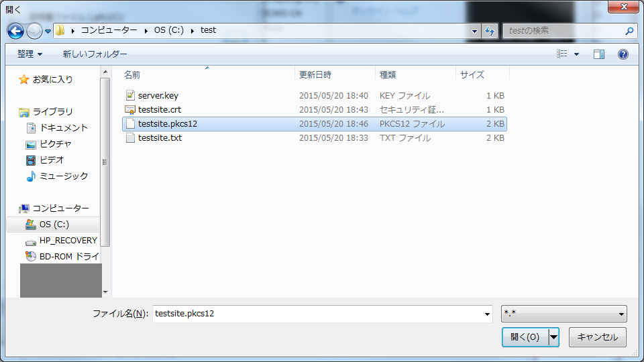The width and height of the screenshot is (644, 362).
Task: Go back with the blue Back arrow
Action: click(x=15, y=31)
